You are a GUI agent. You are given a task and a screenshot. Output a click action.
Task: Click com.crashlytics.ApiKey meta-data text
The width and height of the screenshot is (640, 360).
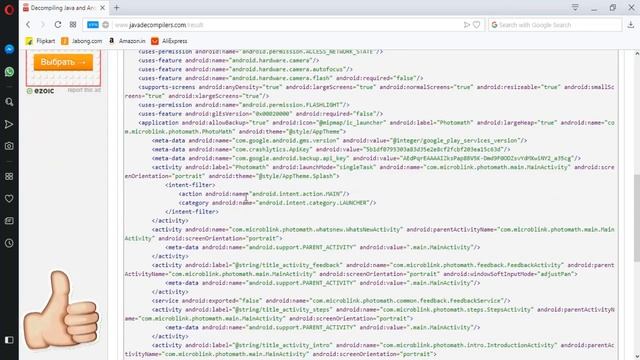click(x=331, y=149)
